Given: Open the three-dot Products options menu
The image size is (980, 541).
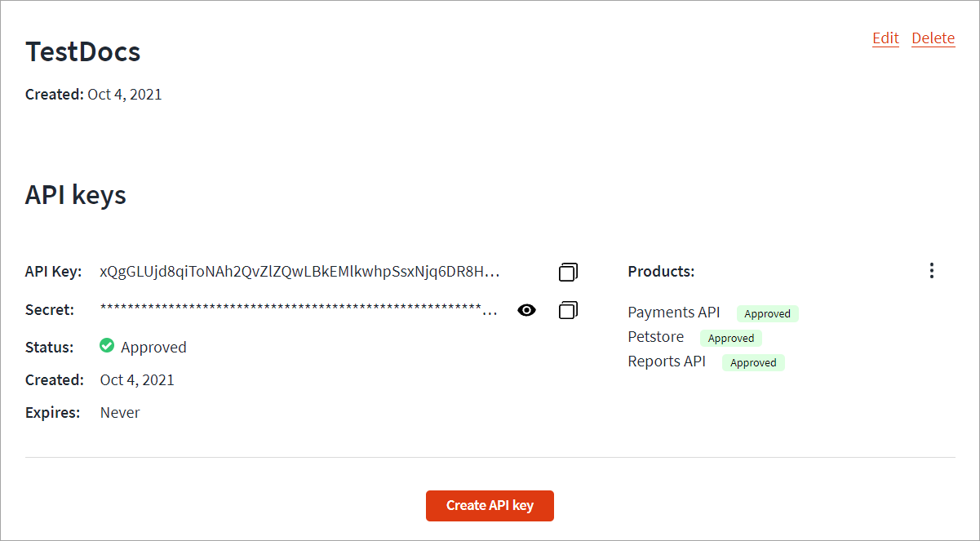Looking at the screenshot, I should pyautogui.click(x=932, y=271).
